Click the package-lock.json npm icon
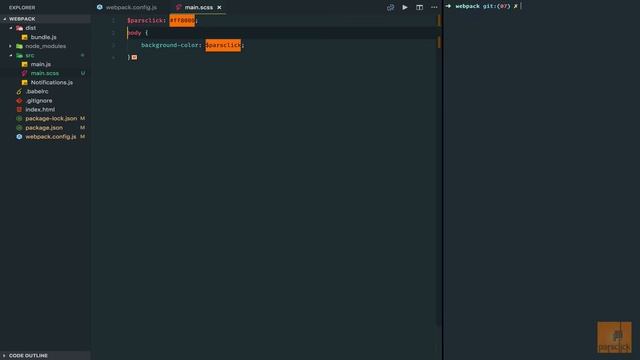 pos(19,118)
